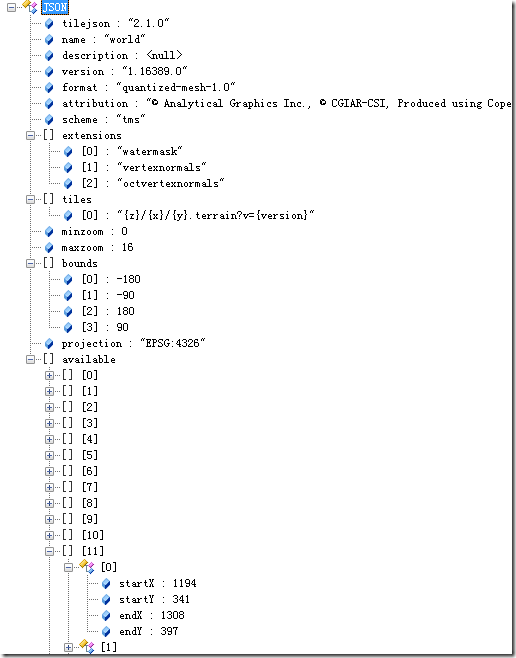
Task: Click the cube icon beside vertexnormals
Action: pyautogui.click(x=68, y=167)
